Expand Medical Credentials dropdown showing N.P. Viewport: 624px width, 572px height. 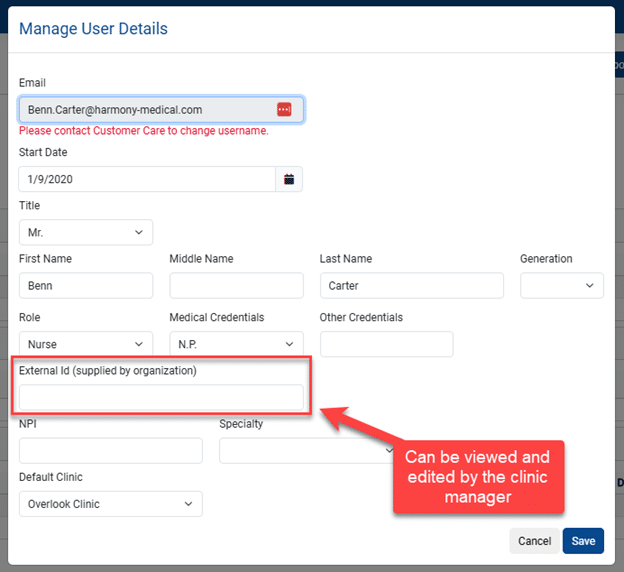236,344
